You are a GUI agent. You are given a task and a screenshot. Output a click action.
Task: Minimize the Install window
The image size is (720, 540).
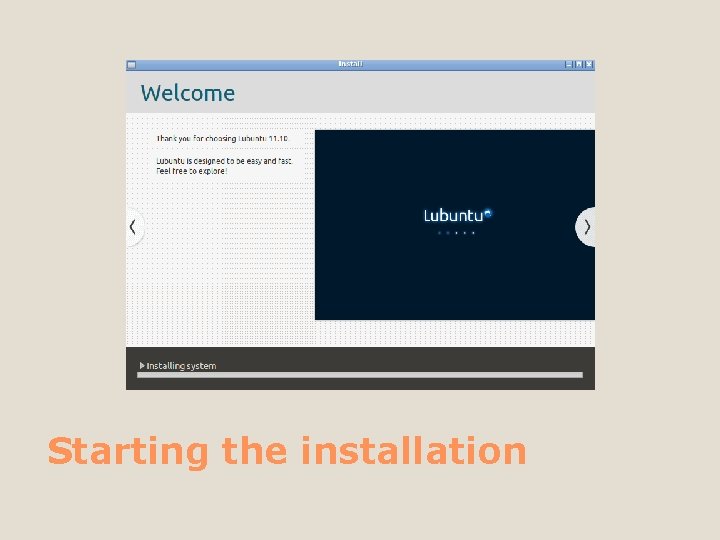pos(568,65)
